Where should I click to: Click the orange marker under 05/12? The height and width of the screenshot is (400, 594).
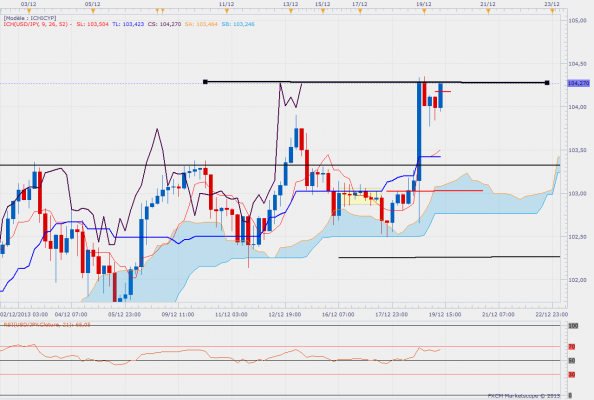[93, 11]
